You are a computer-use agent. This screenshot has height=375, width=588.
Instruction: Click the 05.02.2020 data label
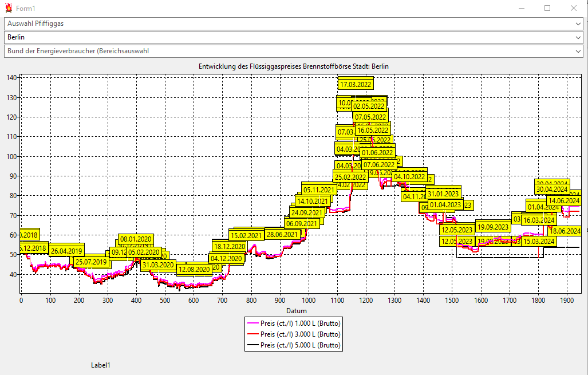pos(144,252)
